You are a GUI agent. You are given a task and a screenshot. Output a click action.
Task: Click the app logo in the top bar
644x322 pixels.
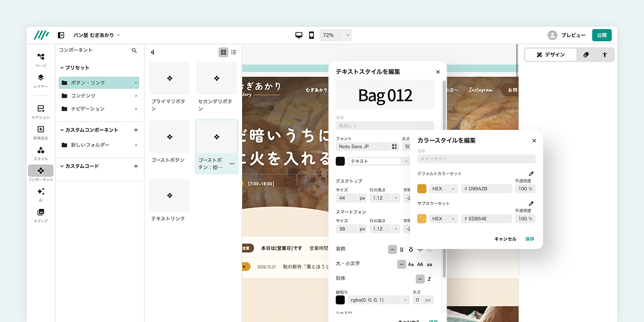click(41, 35)
